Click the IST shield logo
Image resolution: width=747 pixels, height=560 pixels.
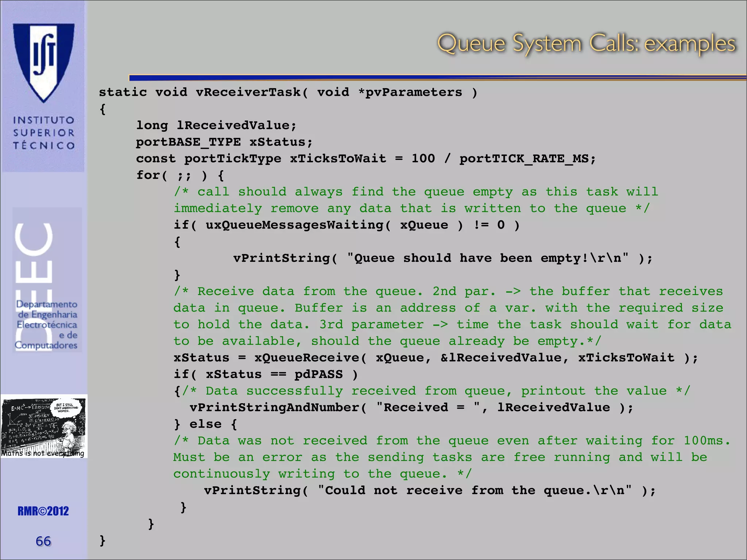click(x=43, y=63)
